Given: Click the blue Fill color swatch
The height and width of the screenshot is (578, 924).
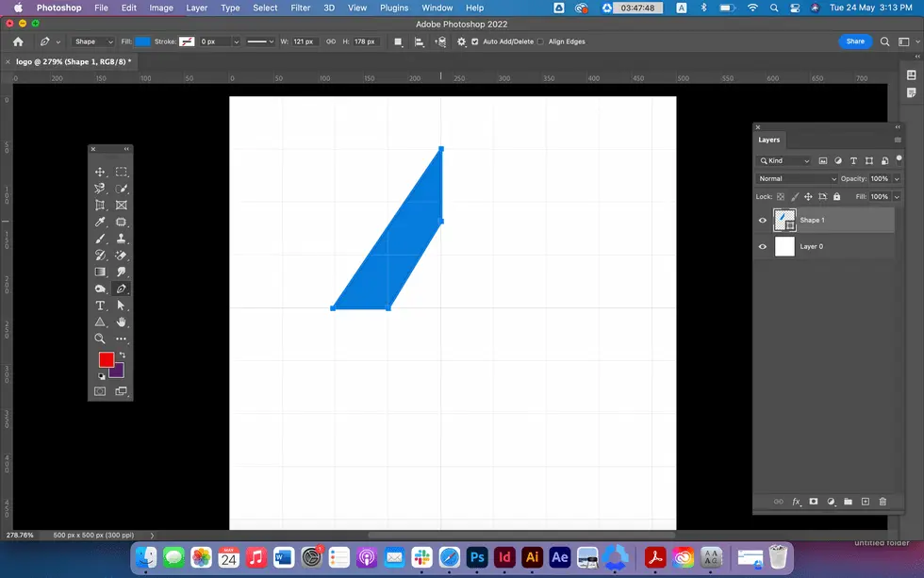Looking at the screenshot, I should coord(142,42).
